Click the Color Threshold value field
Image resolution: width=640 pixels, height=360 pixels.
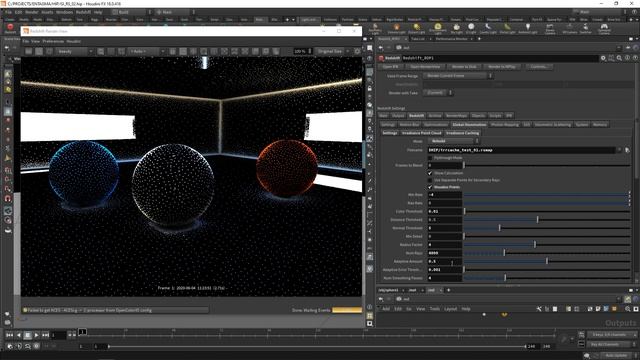(x=444, y=211)
